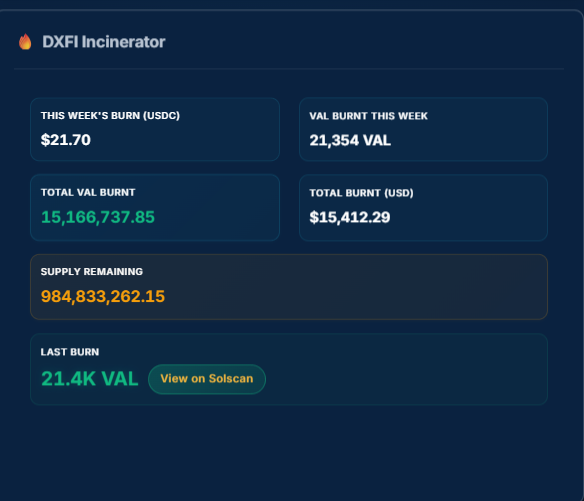The height and width of the screenshot is (501, 584).
Task: Select the DXFI Incinerator heading
Action: click(104, 42)
